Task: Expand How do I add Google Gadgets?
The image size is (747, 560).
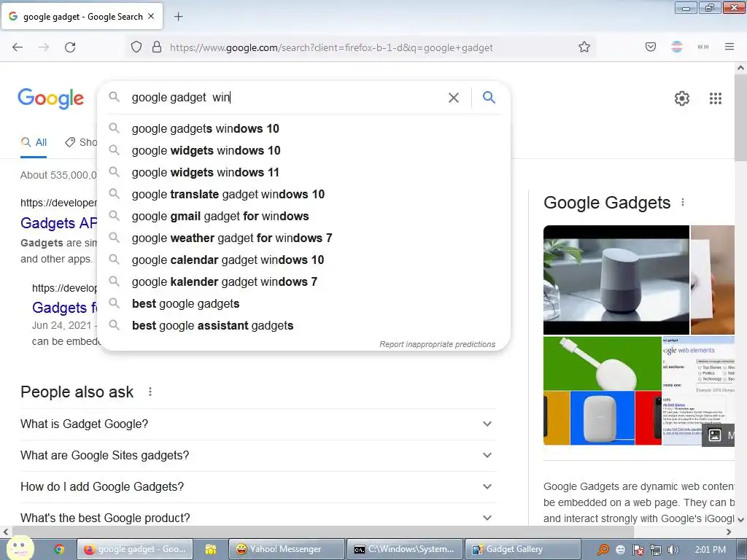Action: point(258,486)
